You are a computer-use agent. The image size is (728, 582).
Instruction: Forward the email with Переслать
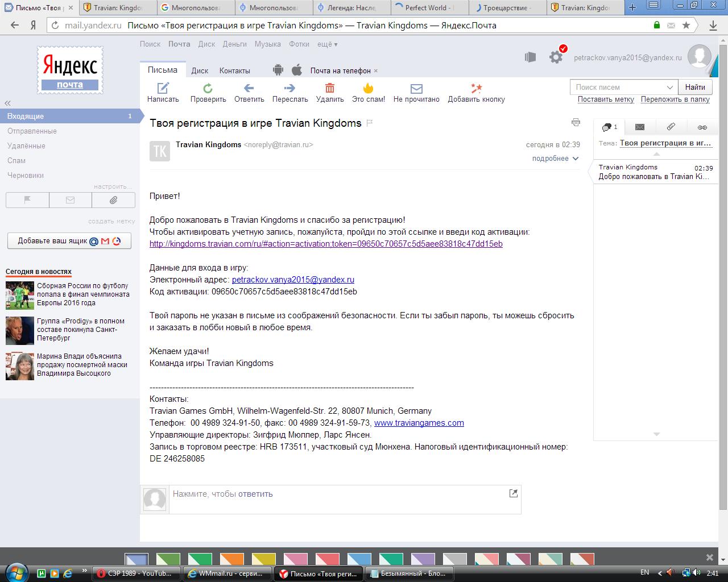(290, 93)
